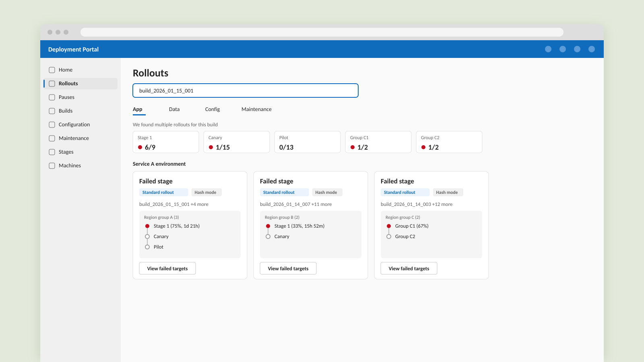Click 'build_2026_01_14_007 +11 more' text
The image size is (644, 362).
[296, 204]
